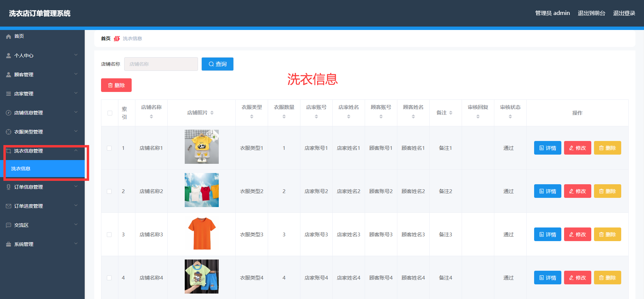Click the 店铺名称 search input field
Image resolution: width=644 pixels, height=299 pixels.
point(161,64)
